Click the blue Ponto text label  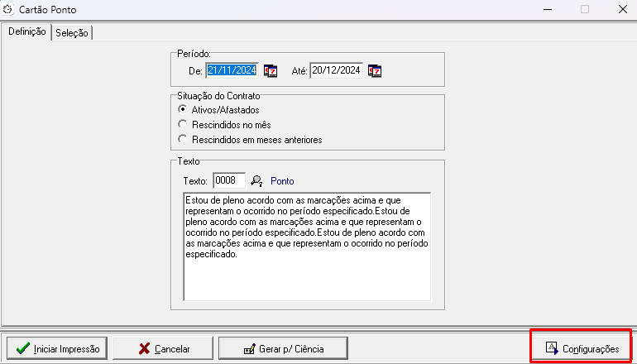[x=282, y=181]
